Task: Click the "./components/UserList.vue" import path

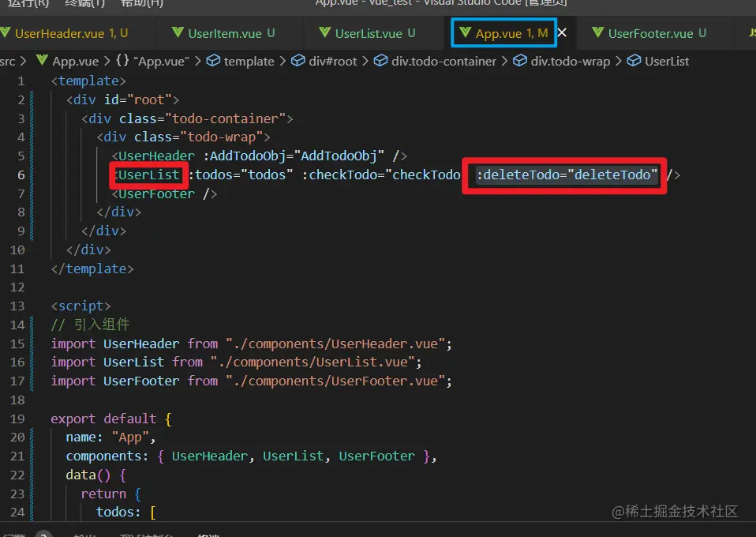Action: (312, 362)
